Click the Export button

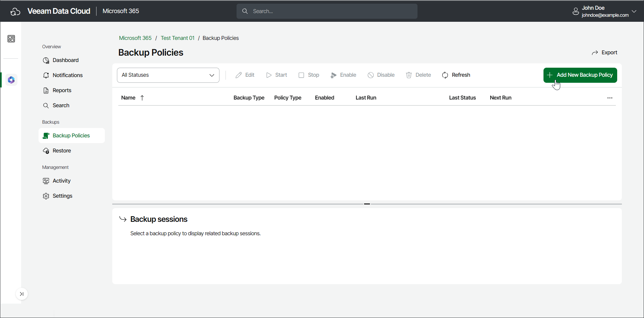pyautogui.click(x=604, y=53)
